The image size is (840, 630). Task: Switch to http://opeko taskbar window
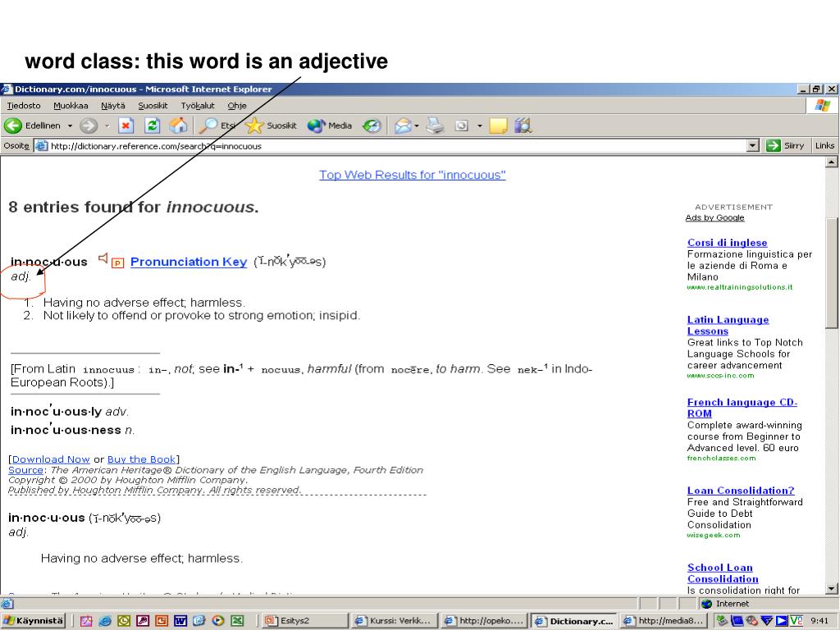(x=484, y=620)
